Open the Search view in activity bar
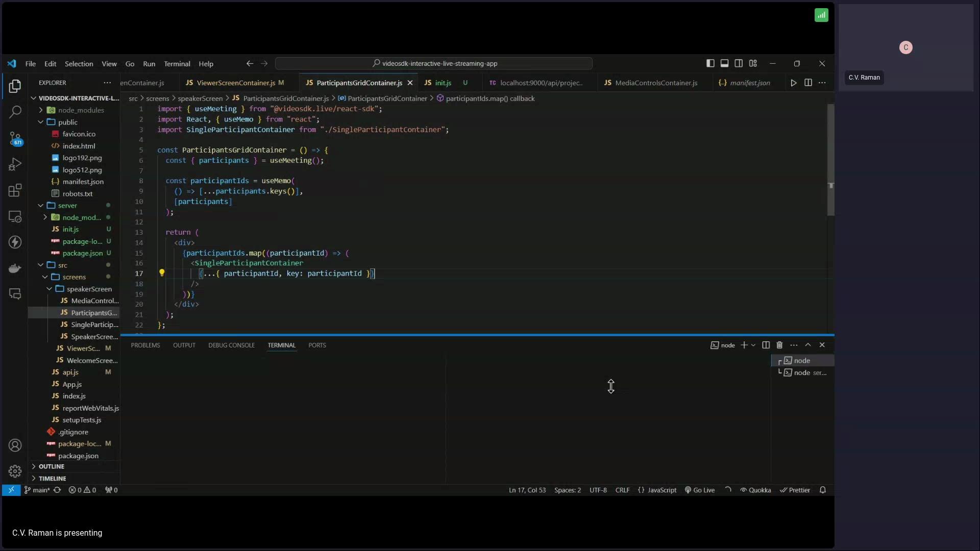980x551 pixels. point(15,112)
